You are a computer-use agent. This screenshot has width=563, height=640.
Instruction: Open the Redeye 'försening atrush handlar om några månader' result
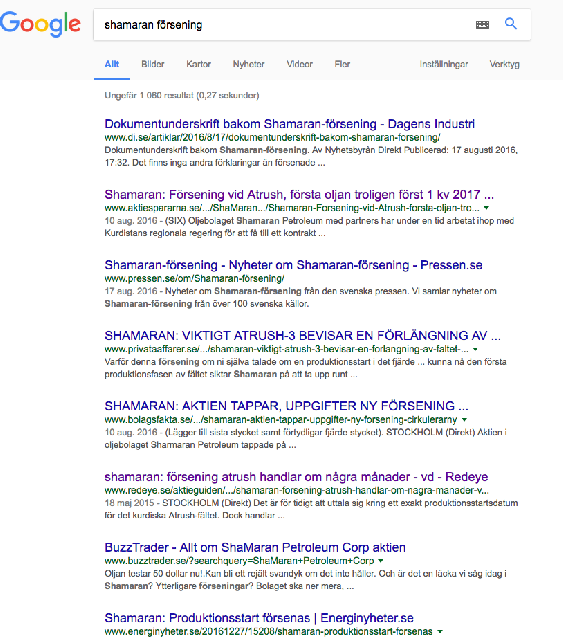tap(296, 477)
